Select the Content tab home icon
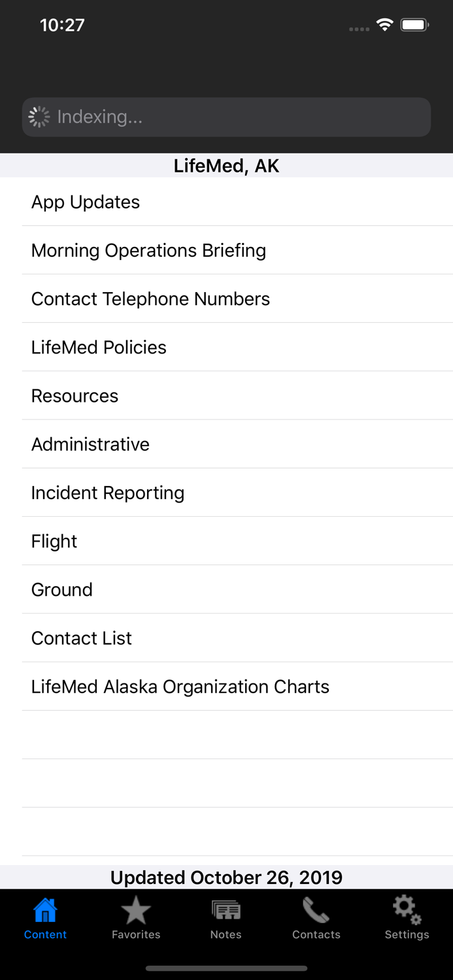Viewport: 453px width, 980px height. tap(45, 909)
